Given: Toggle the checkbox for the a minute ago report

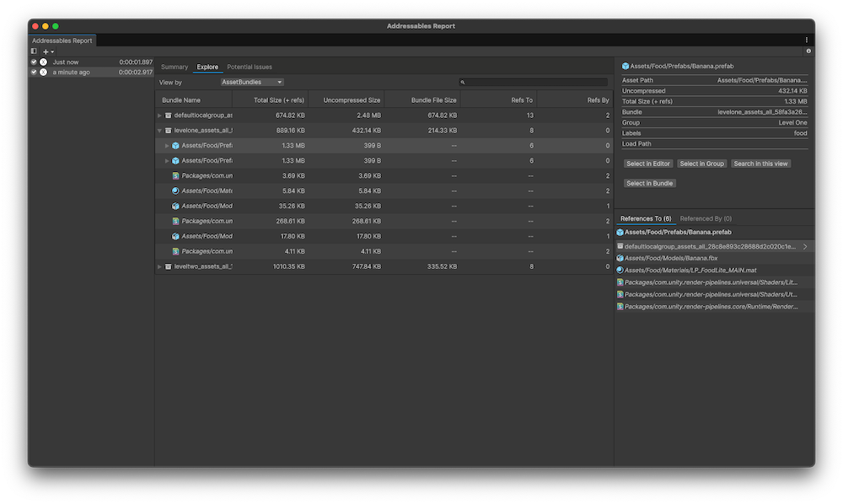Looking at the screenshot, I should coord(34,72).
